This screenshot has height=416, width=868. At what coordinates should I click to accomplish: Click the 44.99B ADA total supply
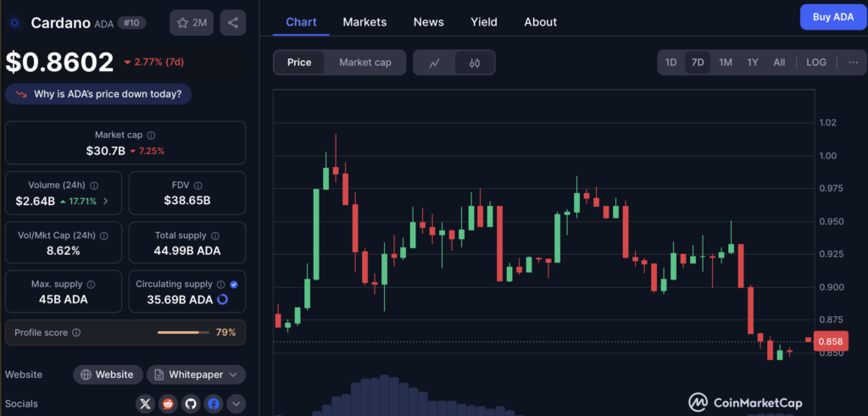(187, 251)
